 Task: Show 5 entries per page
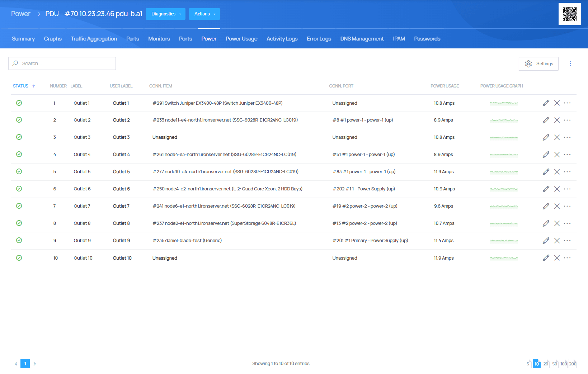click(528, 364)
